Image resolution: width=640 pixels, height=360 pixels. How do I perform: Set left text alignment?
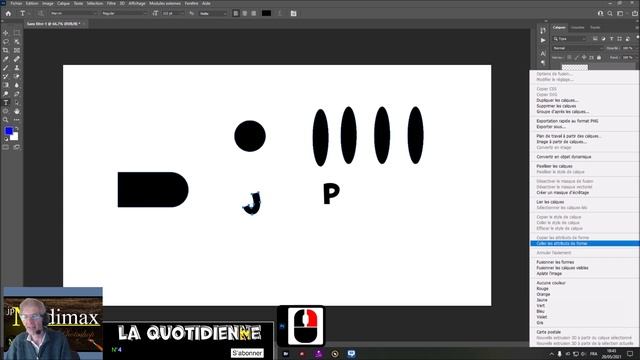(236, 13)
